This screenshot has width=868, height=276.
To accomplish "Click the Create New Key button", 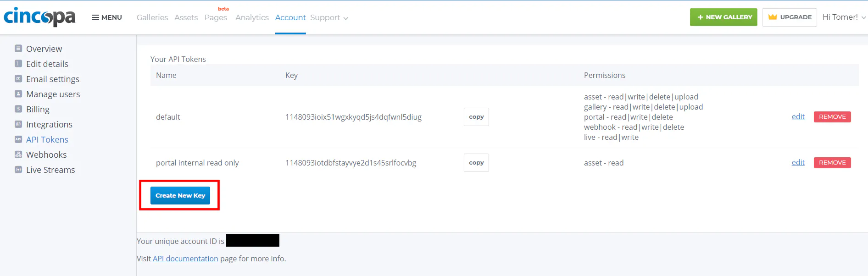I will (x=180, y=195).
